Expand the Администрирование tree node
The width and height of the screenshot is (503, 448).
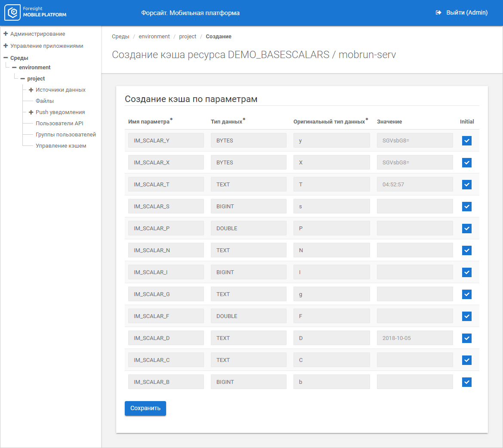click(x=6, y=34)
